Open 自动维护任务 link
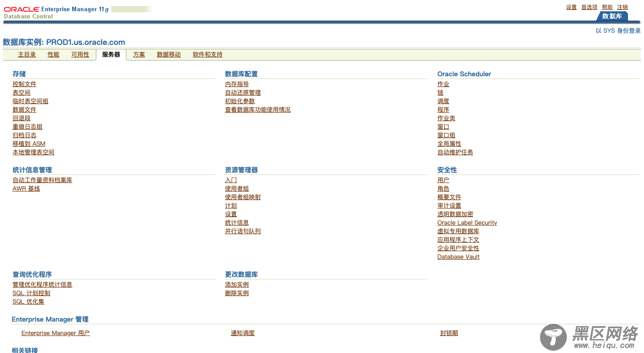This screenshot has height=353, width=644. click(x=455, y=153)
